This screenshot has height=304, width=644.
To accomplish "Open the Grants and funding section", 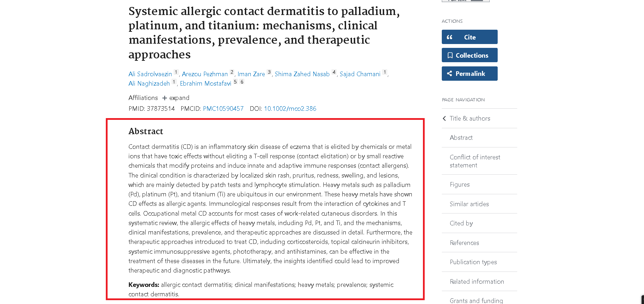I will tap(476, 301).
